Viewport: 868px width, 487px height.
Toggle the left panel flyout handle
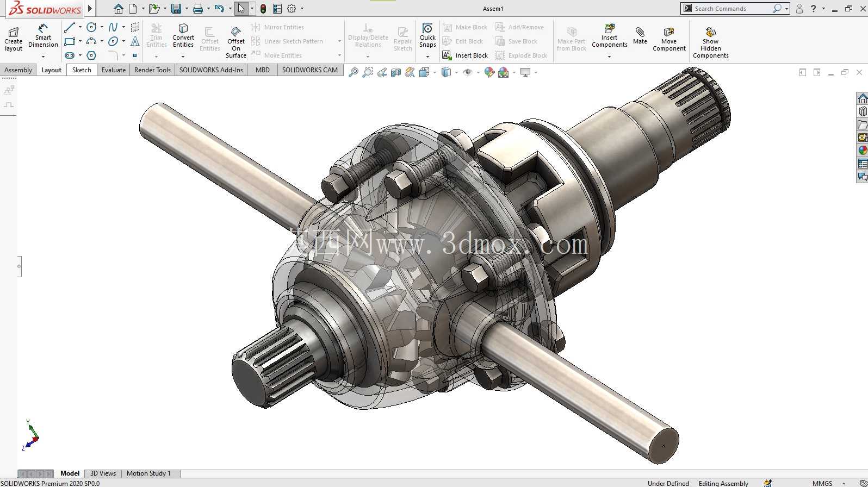(19, 266)
